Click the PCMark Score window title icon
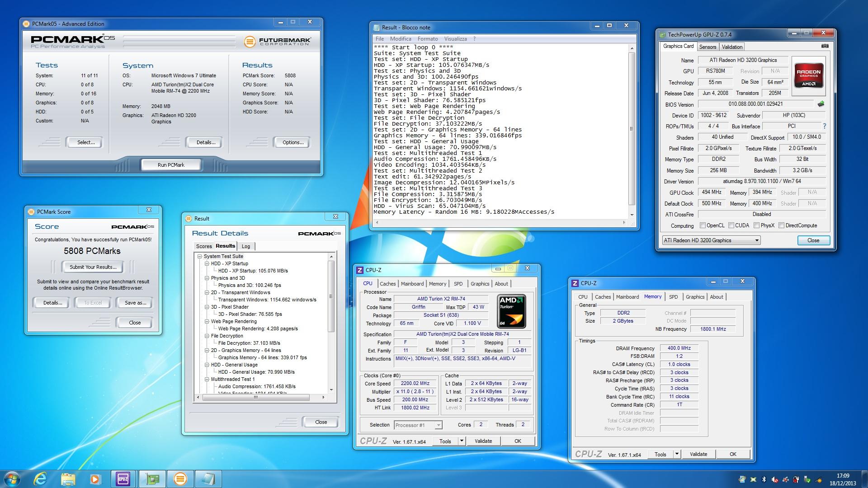The width and height of the screenshot is (868, 488). point(31,211)
